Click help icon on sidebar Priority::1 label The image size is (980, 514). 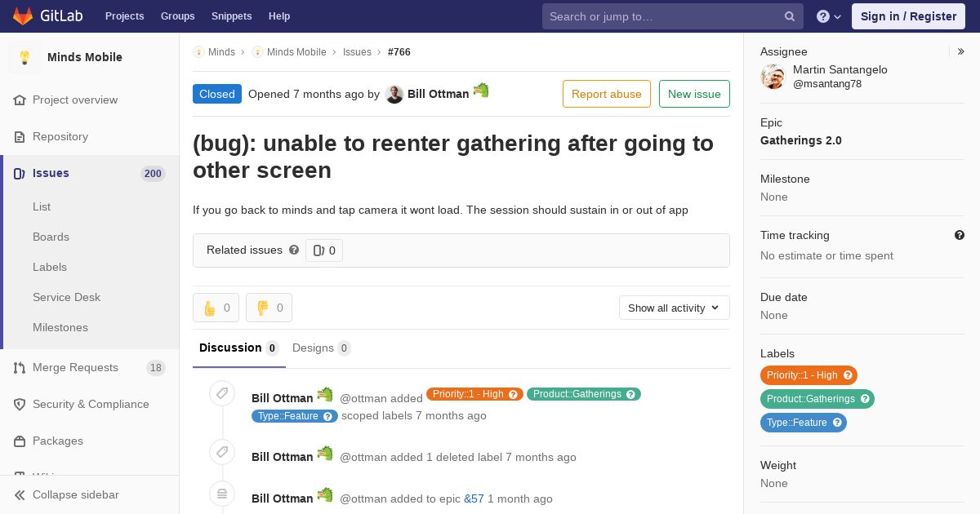pos(848,375)
